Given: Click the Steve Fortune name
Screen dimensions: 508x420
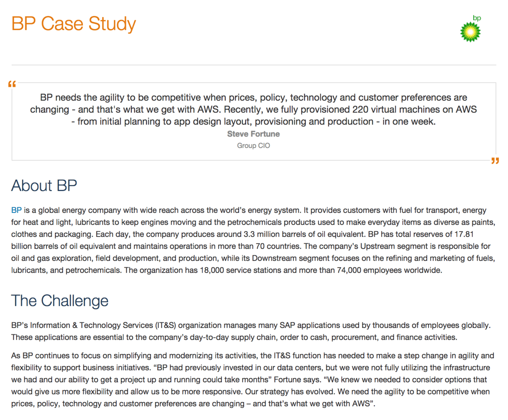Looking at the screenshot, I should (x=253, y=134).
